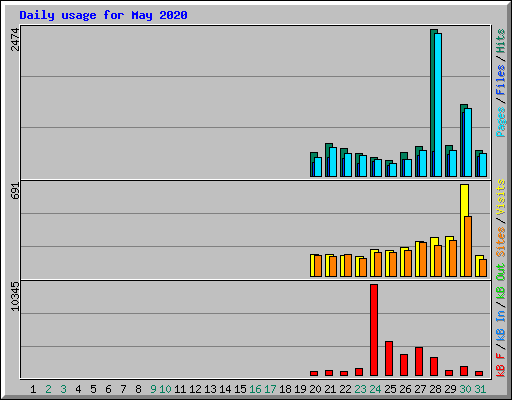Click the blue "Files" legend label

point(501,79)
